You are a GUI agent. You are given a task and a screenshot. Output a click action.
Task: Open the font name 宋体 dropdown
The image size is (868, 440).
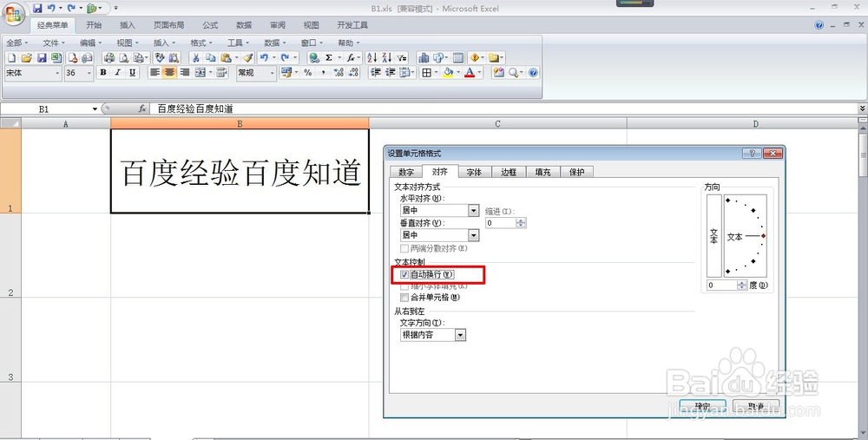point(57,73)
